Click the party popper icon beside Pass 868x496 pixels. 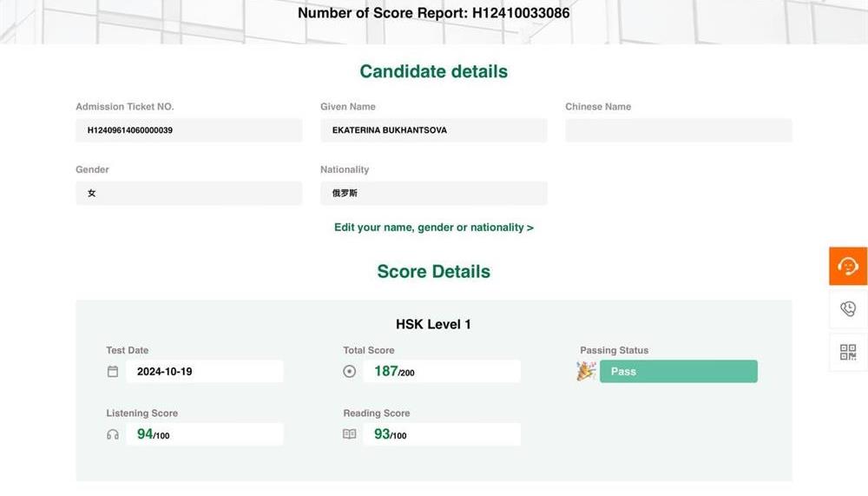click(586, 371)
